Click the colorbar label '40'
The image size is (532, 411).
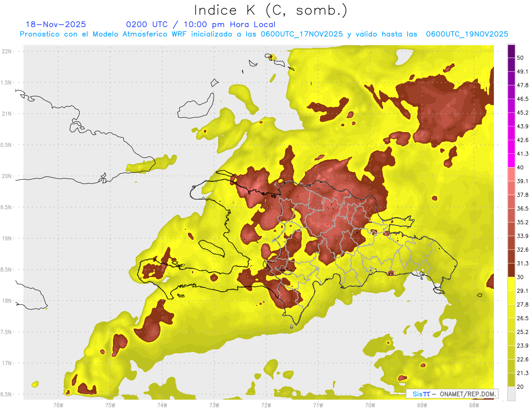point(520,167)
